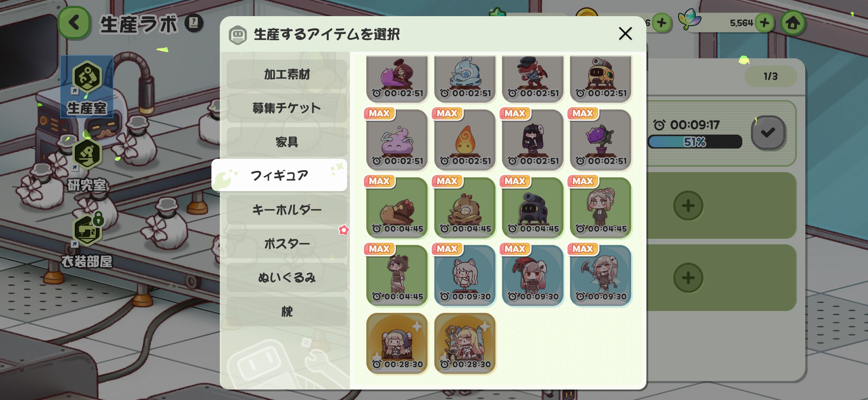The image size is (868, 400).
Task: Open the help question mark icon
Action: pos(194,23)
